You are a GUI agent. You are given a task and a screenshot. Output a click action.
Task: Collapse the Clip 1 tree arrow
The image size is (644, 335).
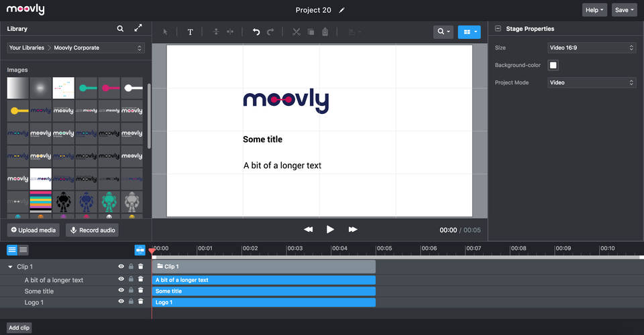[10, 267]
